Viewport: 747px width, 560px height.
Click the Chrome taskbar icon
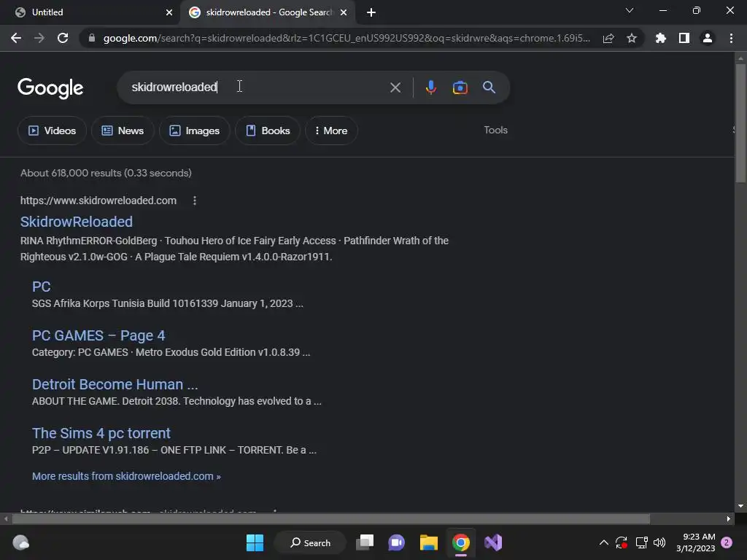(x=461, y=542)
